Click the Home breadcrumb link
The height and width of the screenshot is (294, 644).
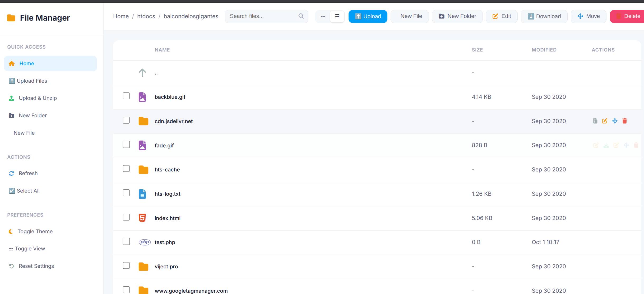[x=121, y=16]
